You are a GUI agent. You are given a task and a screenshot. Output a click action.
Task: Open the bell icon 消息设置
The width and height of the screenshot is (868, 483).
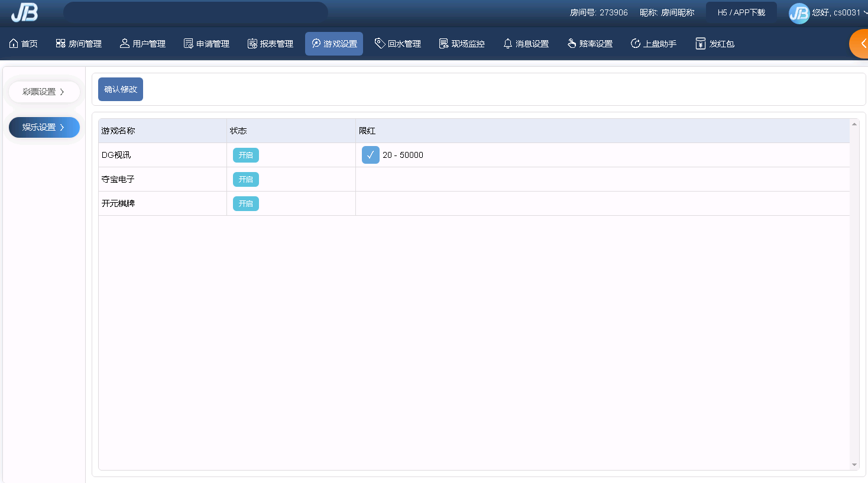507,44
